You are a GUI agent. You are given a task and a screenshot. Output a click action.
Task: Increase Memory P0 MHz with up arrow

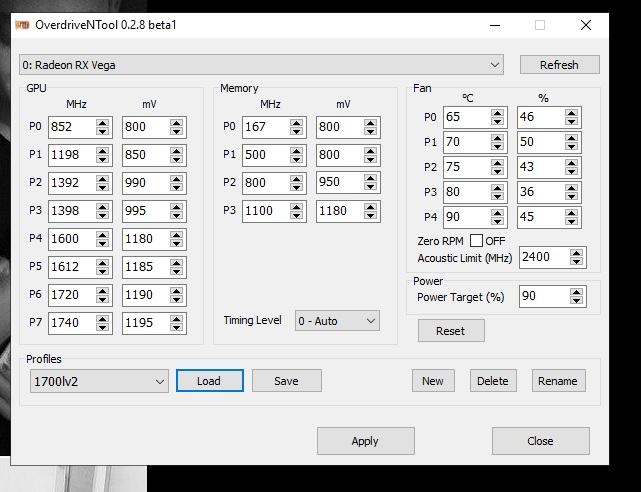[x=296, y=123]
